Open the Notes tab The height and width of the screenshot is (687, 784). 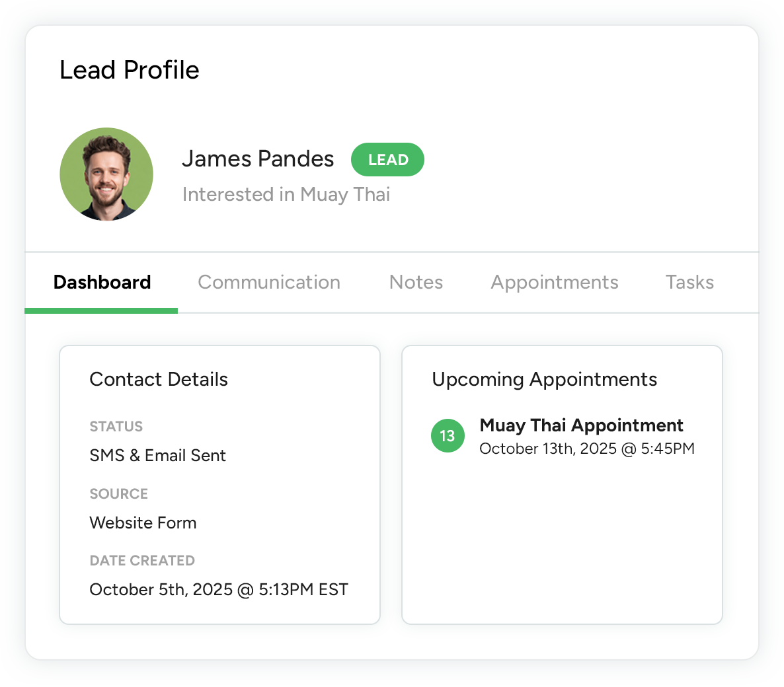click(x=416, y=282)
